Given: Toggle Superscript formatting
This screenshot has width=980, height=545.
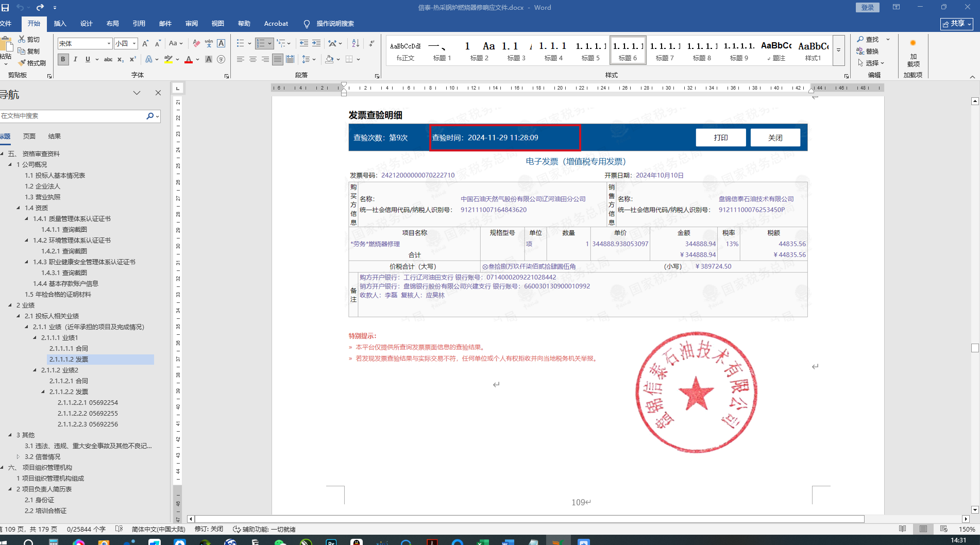Looking at the screenshot, I should pyautogui.click(x=133, y=59).
